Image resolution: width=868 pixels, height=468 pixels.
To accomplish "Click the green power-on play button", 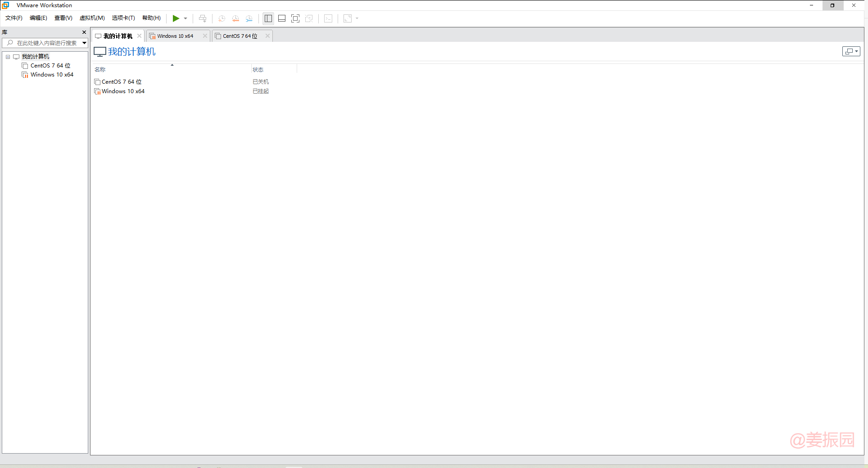I will 176,18.
